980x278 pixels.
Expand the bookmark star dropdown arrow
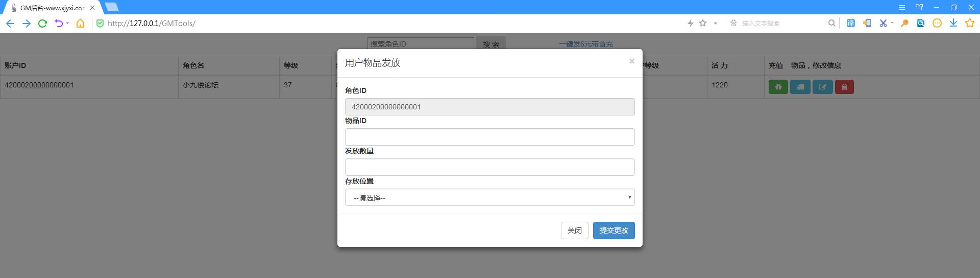(715, 23)
